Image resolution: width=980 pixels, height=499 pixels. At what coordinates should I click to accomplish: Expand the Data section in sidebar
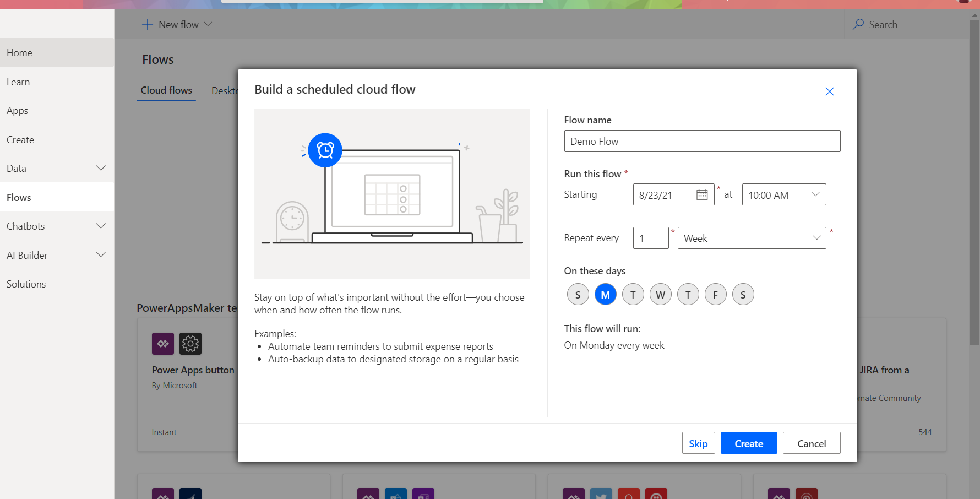point(101,169)
